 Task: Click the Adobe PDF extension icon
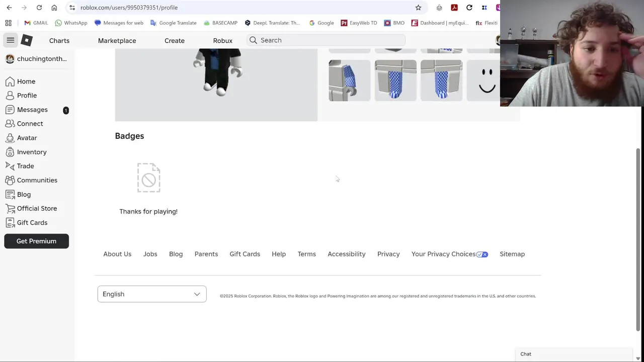pyautogui.click(x=454, y=8)
